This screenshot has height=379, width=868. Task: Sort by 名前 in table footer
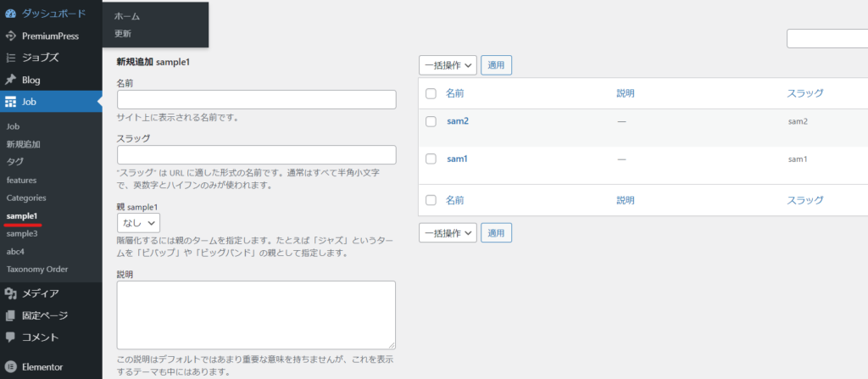coord(455,200)
